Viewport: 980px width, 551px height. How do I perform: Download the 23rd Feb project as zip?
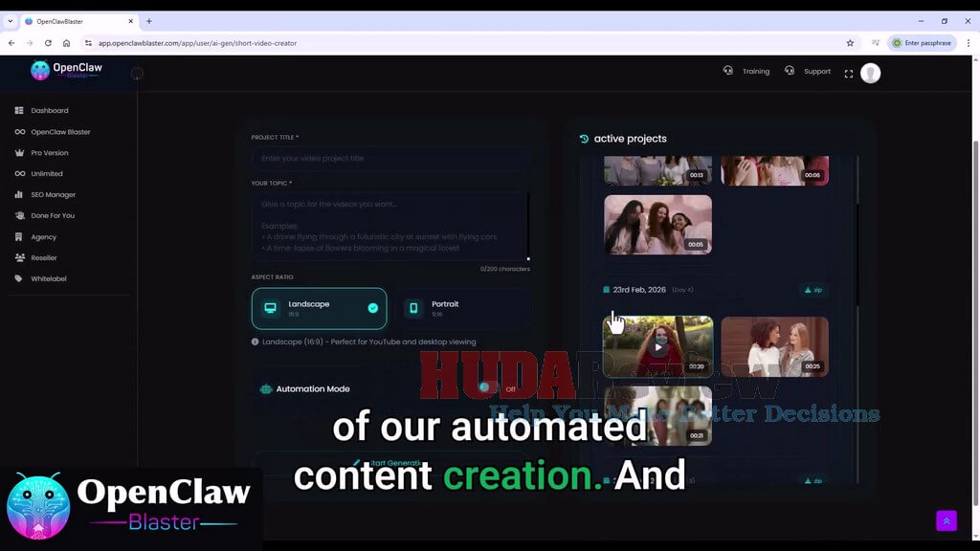coord(812,289)
